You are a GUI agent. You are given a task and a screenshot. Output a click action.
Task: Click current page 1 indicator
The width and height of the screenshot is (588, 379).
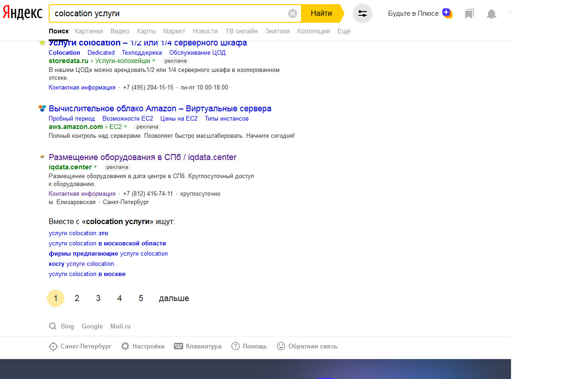point(56,298)
